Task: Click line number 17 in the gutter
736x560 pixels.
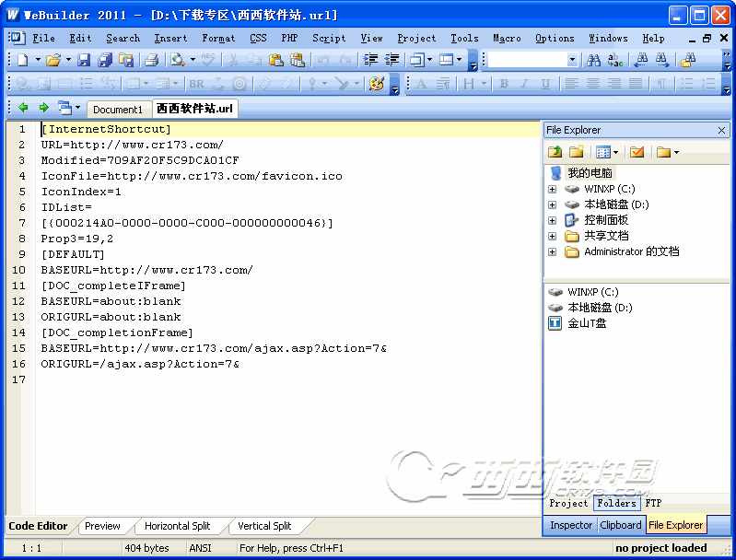Action: pos(18,379)
